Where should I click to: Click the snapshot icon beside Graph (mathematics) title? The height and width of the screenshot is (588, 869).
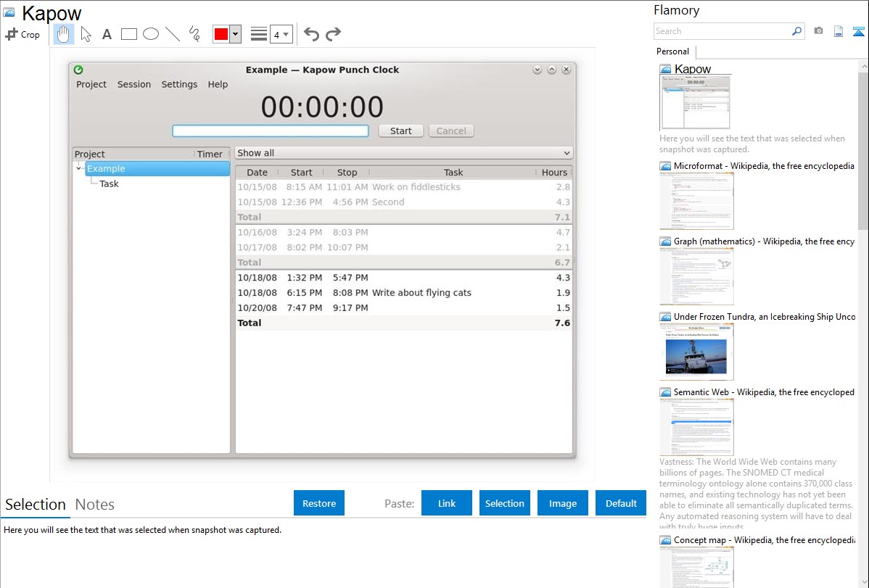pyautogui.click(x=665, y=241)
